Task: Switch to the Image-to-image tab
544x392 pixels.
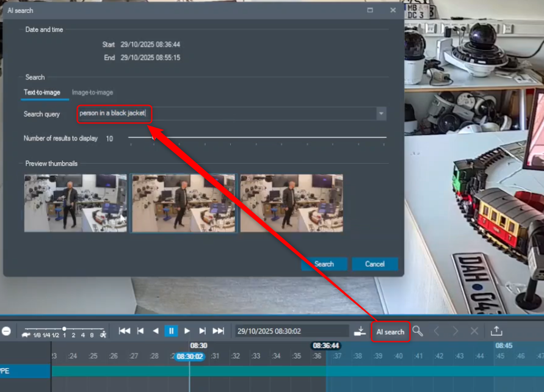Action: 92,92
